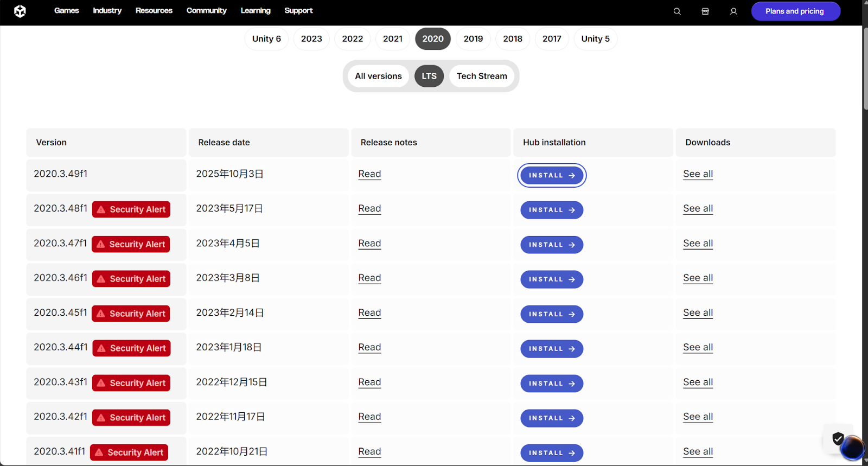Click the shield checkmark privacy badge
The width and height of the screenshot is (868, 466).
pyautogui.click(x=838, y=438)
